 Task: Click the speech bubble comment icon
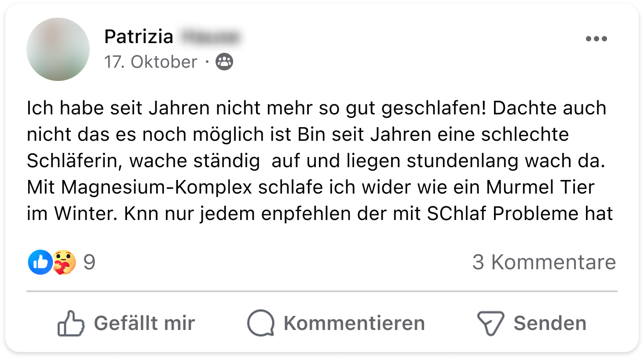[261, 323]
